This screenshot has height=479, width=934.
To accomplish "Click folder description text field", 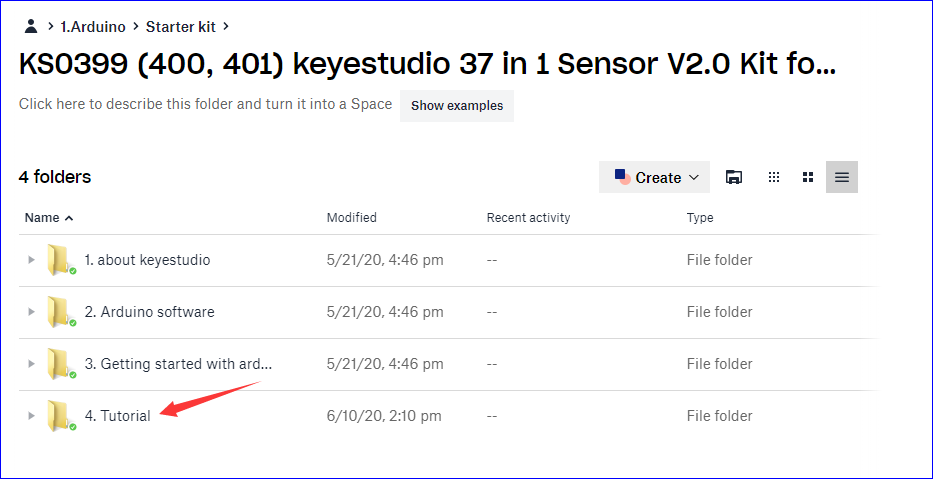I will (206, 104).
